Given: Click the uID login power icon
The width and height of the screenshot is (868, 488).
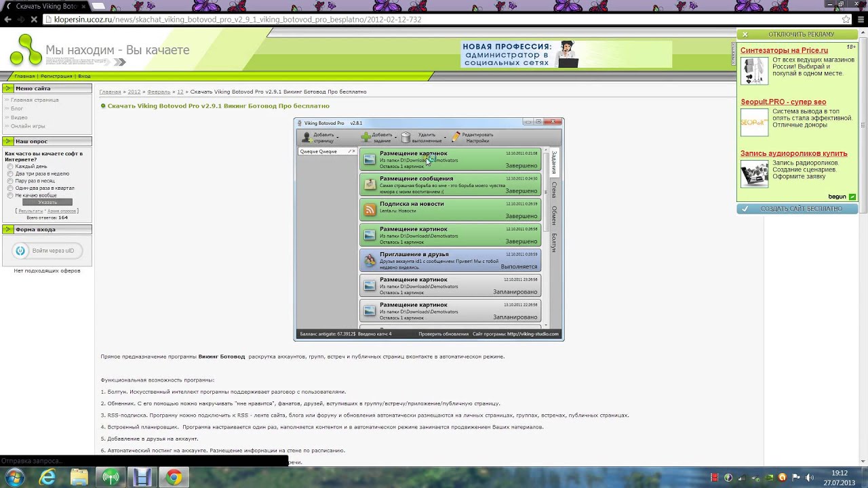Looking at the screenshot, I should point(20,251).
